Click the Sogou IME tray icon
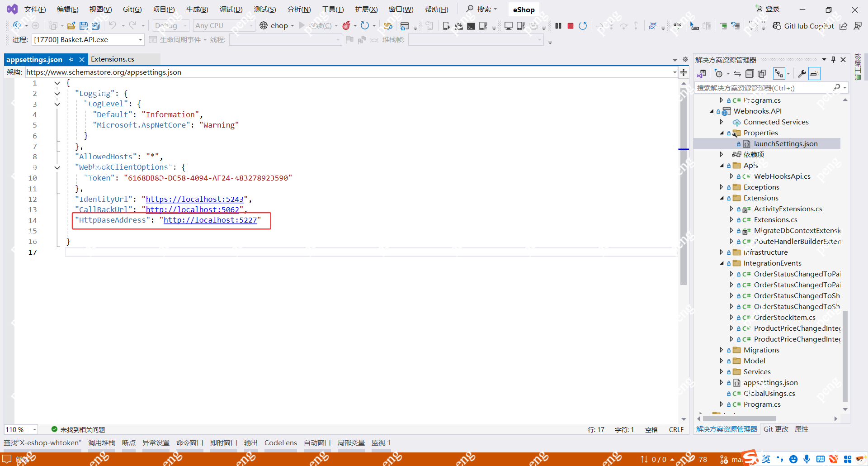The image size is (868, 466). click(x=749, y=458)
